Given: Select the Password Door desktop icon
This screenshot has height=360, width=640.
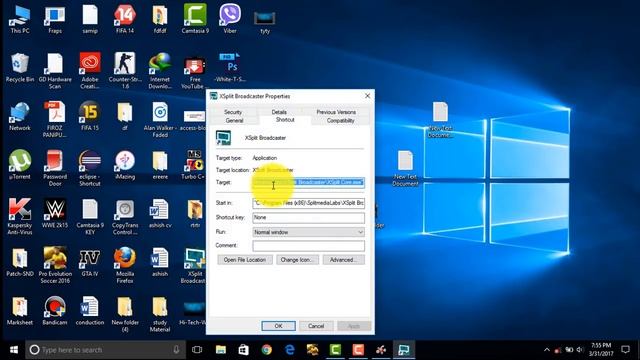Looking at the screenshot, I should coord(55,167).
